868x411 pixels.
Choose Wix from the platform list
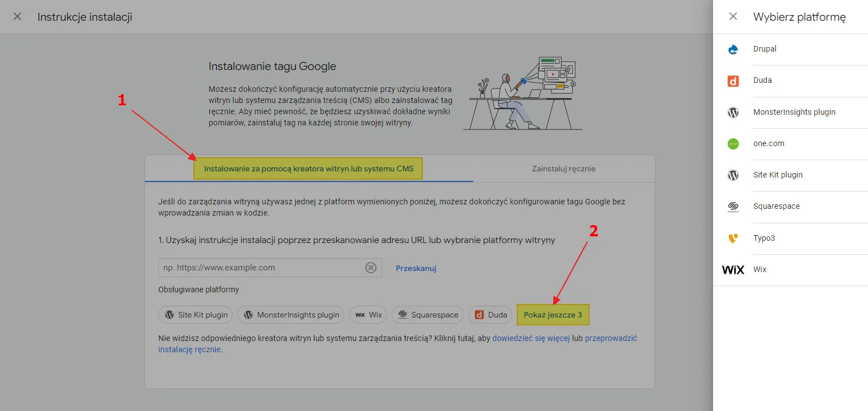[791, 270]
